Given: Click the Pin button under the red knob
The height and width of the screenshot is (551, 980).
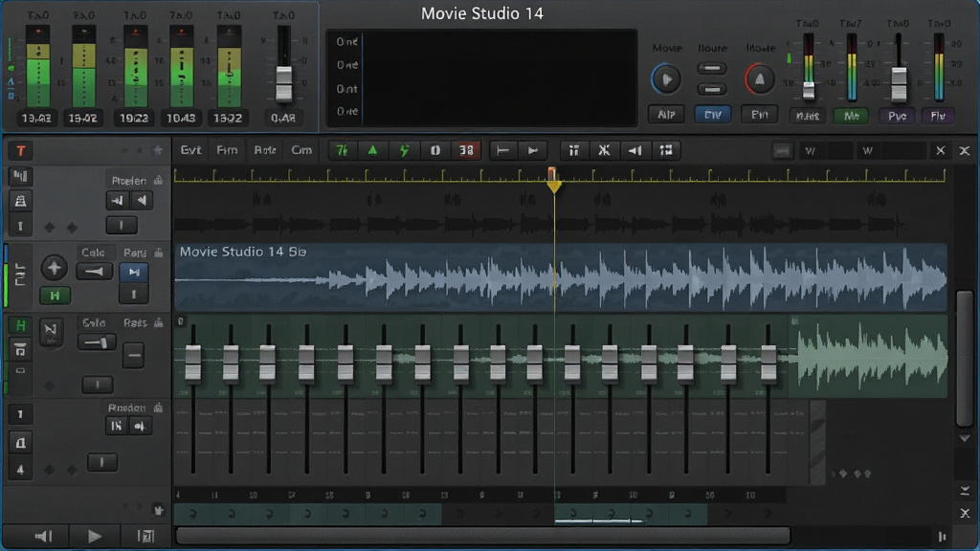Looking at the screenshot, I should coord(759,115).
